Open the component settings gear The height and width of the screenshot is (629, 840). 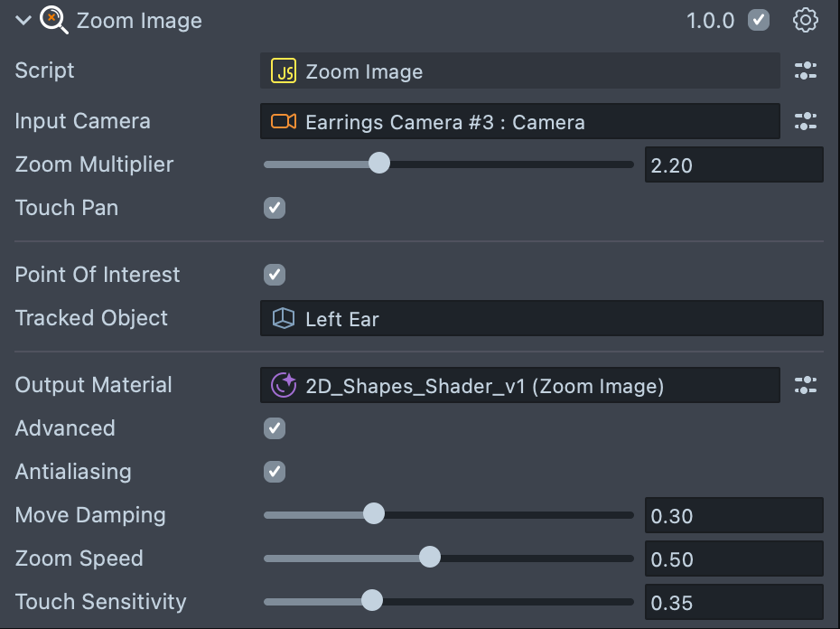click(805, 20)
